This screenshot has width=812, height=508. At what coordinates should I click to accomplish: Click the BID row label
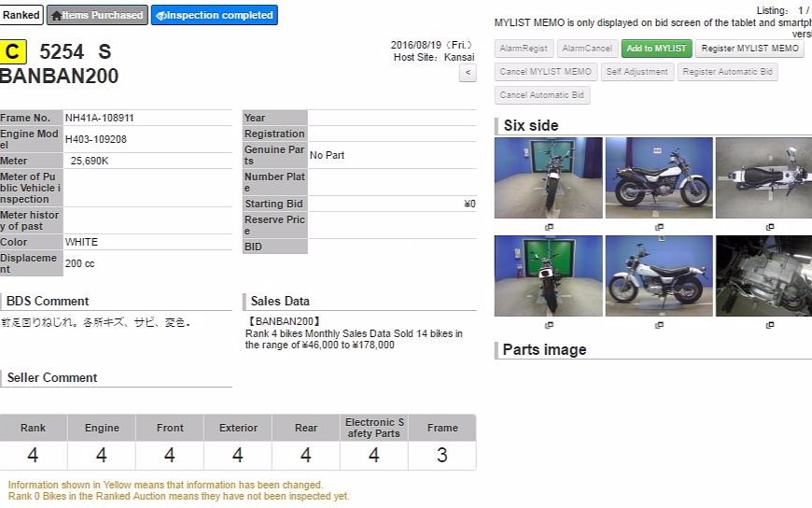275,247
